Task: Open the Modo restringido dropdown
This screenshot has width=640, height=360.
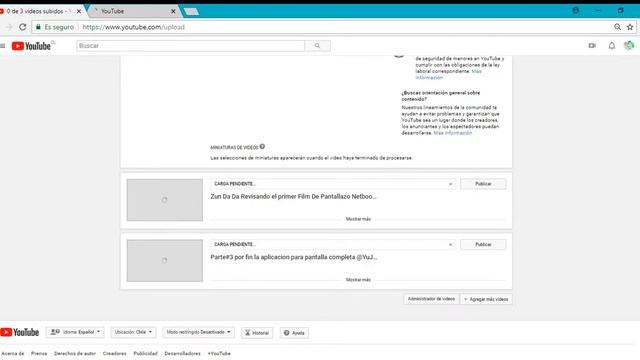Action: click(198, 332)
